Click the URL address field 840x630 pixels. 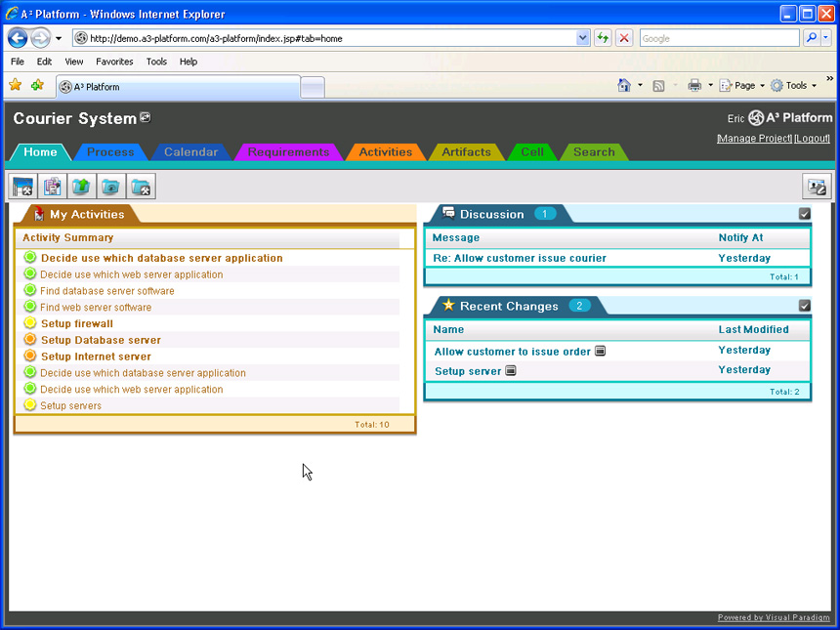[x=332, y=38]
